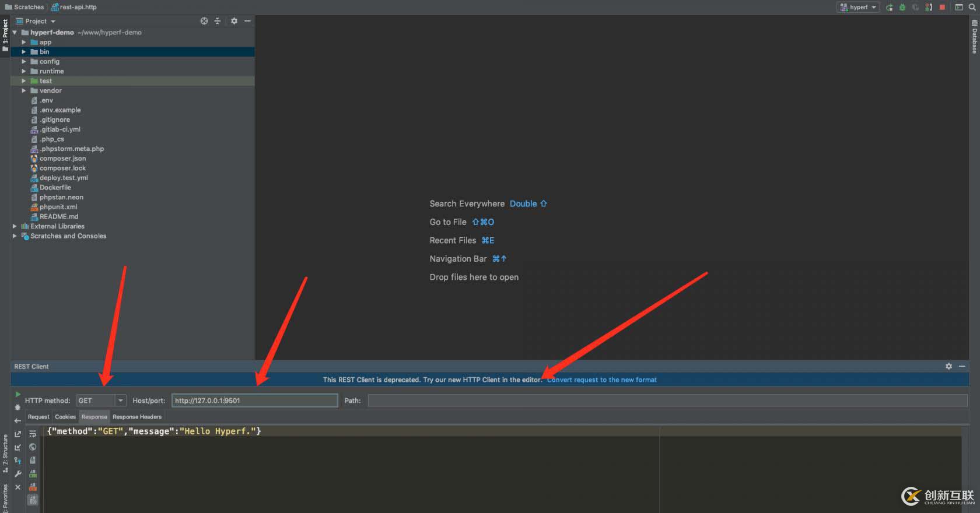Click the Host/port input field

254,400
